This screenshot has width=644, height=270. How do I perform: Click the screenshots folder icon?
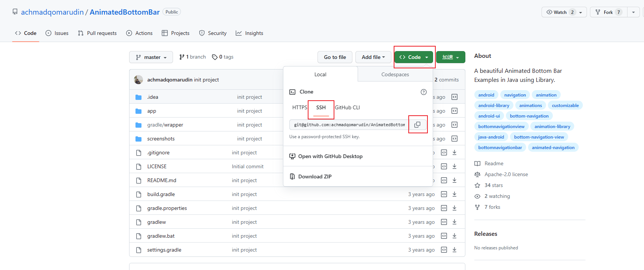tap(138, 139)
